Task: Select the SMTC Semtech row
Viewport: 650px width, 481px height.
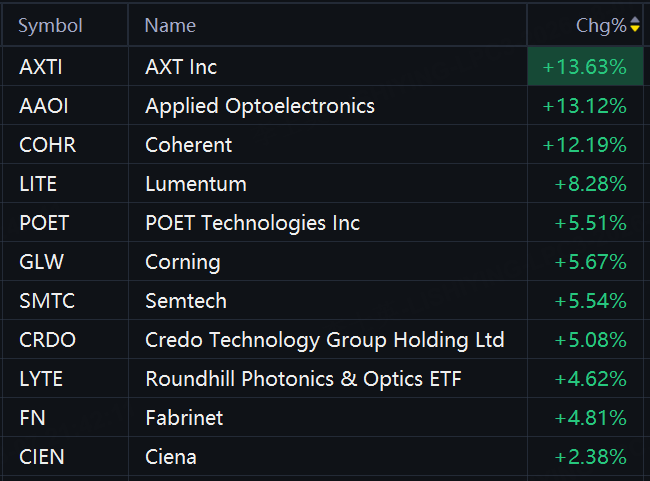Action: pyautogui.click(x=323, y=300)
